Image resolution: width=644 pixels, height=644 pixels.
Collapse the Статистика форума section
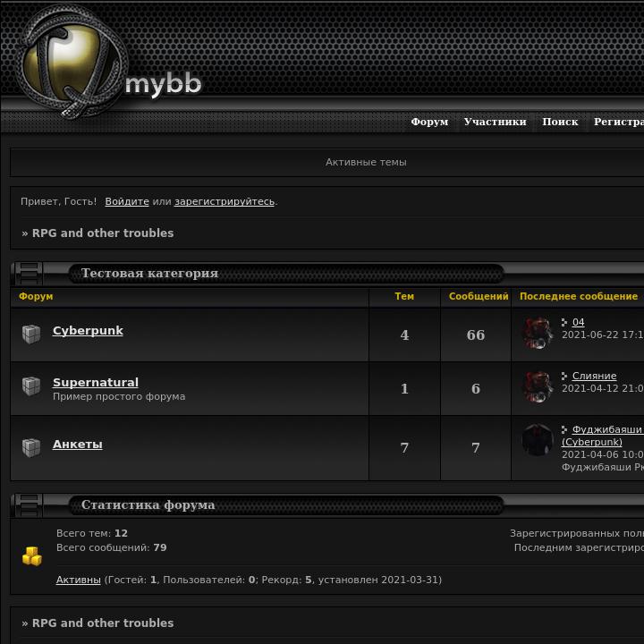click(x=27, y=504)
